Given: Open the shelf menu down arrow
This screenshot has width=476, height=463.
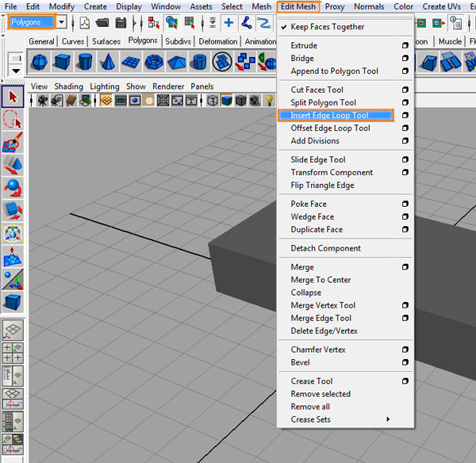Looking at the screenshot, I should tap(16, 71).
